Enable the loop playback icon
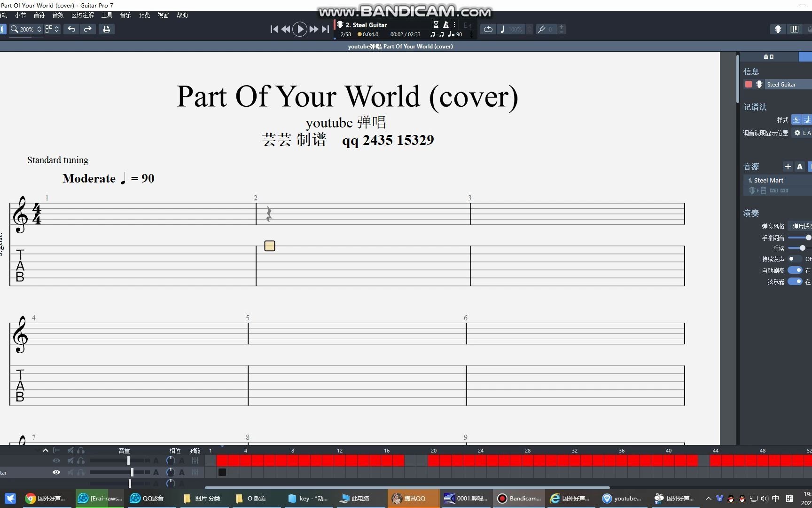 (488, 29)
